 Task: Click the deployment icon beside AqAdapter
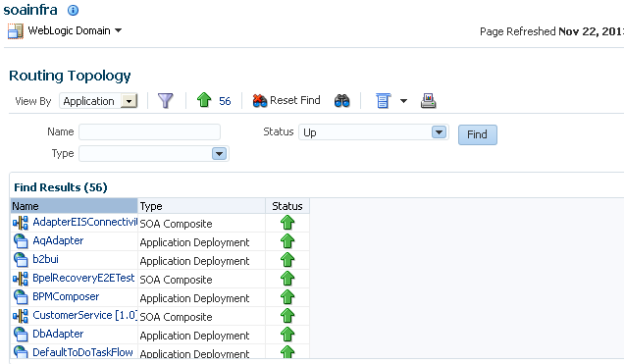[21, 241]
